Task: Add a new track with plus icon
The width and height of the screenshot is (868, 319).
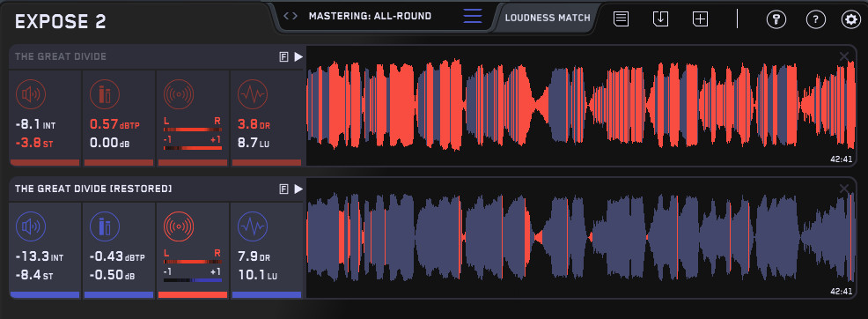Action: point(700,19)
